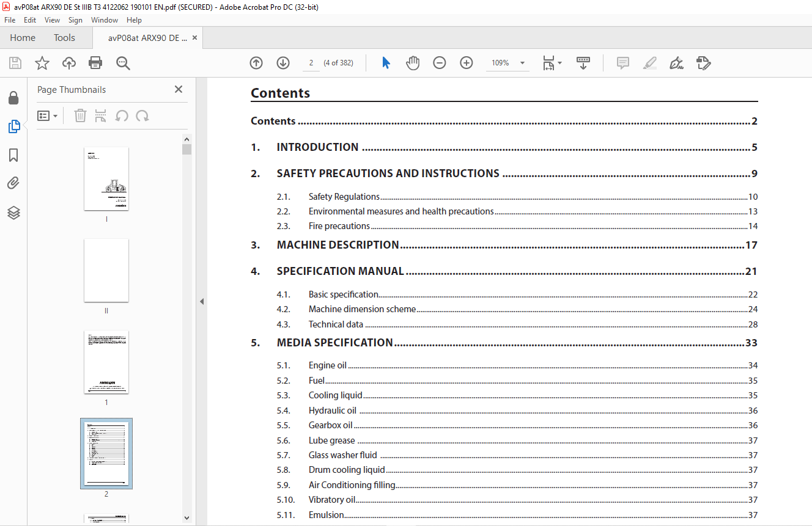Activate the selection arrow tool
Viewport: 812px width, 526px height.
coord(386,63)
